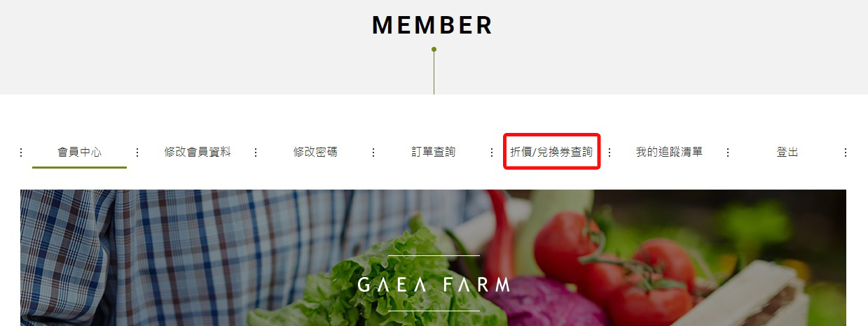The width and height of the screenshot is (868, 326).
Task: Click dots separator between 我的追蹤清單 and 登出
Action: (x=728, y=153)
